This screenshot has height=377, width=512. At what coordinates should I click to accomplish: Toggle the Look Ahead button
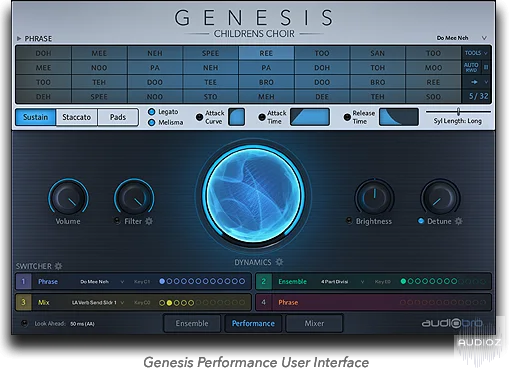pyautogui.click(x=24, y=323)
